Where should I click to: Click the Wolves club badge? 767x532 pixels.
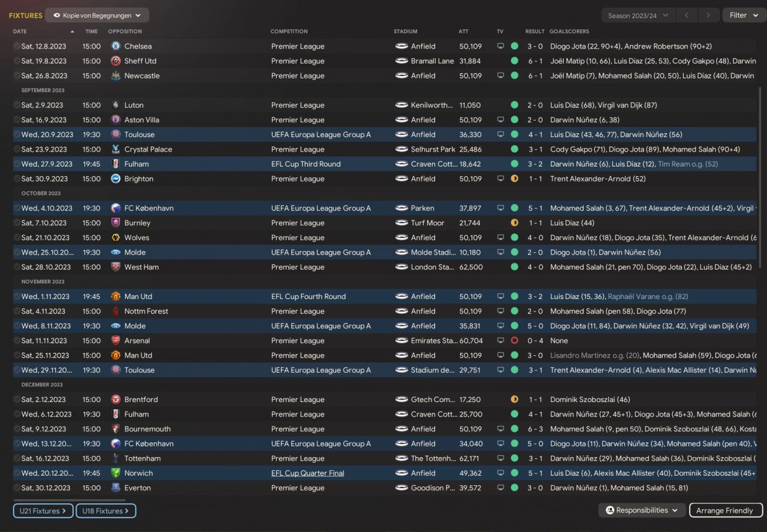[x=116, y=237]
